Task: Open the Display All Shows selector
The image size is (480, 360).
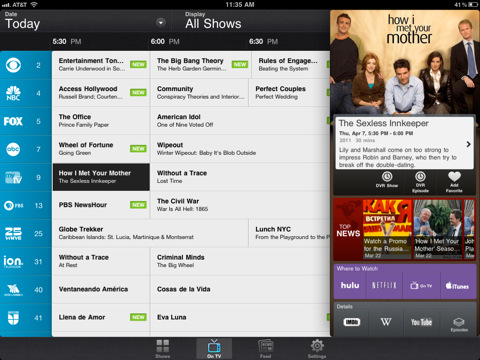Action: click(x=250, y=21)
